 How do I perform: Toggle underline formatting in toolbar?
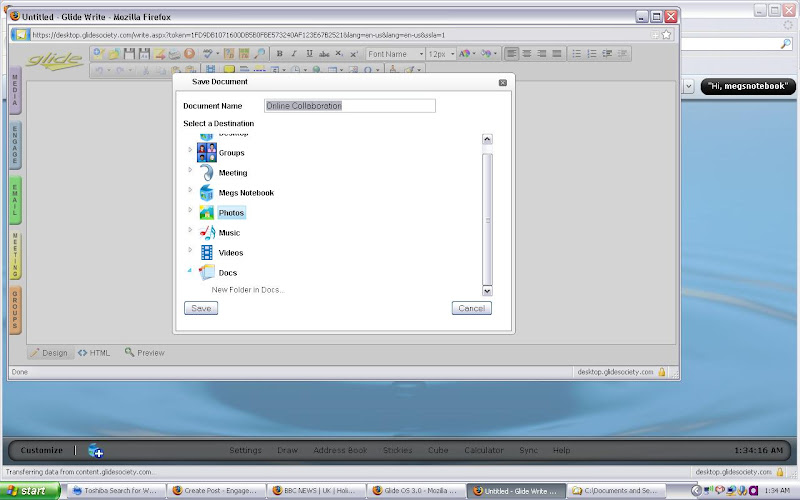(x=309, y=54)
